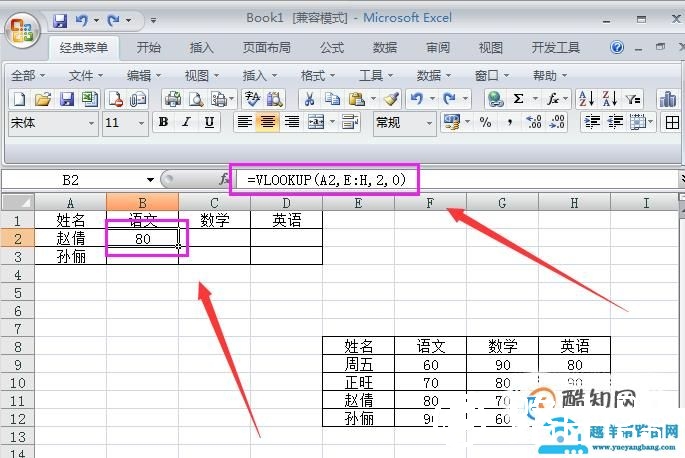
Task: Sort ascending A to Z icon
Action: (x=586, y=99)
